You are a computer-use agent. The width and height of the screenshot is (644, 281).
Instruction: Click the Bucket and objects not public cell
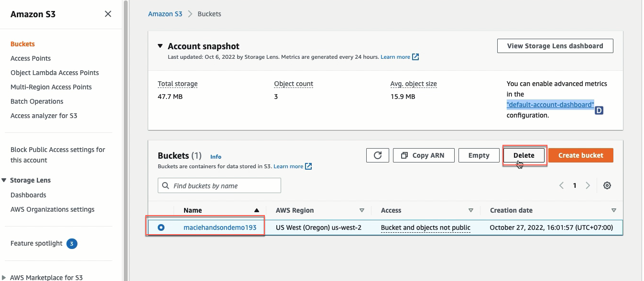pos(426,227)
